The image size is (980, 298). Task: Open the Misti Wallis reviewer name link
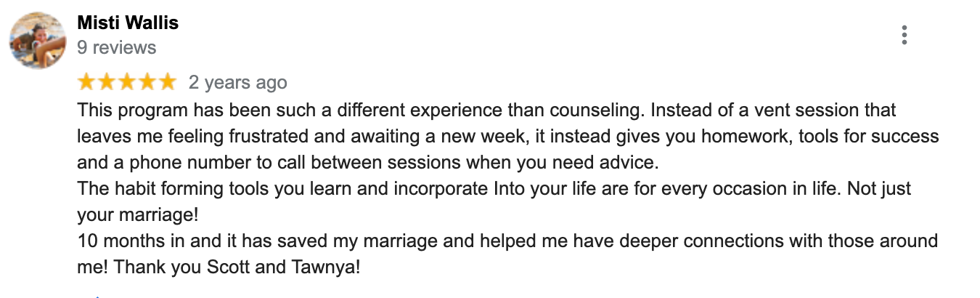(128, 23)
